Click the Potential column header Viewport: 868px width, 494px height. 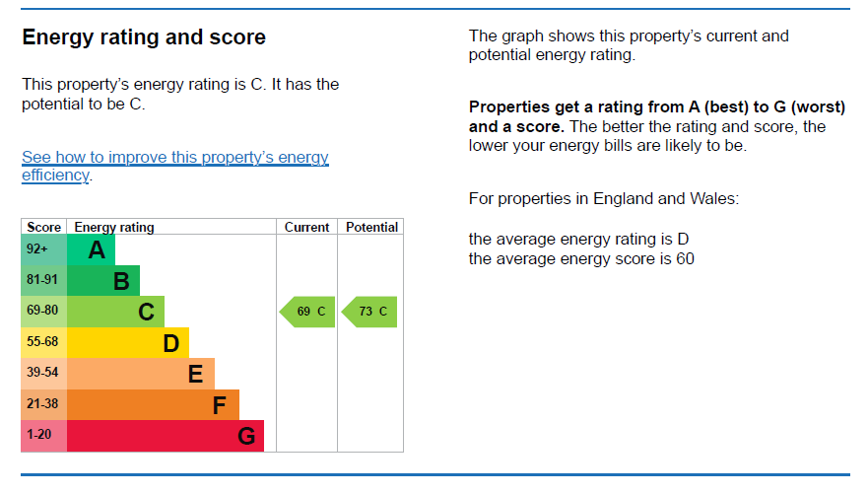[x=371, y=227]
